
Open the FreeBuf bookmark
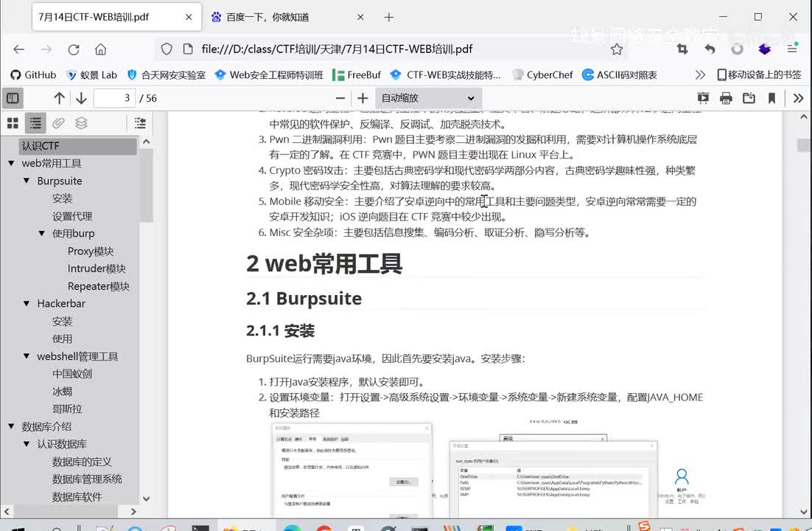pyautogui.click(x=357, y=74)
